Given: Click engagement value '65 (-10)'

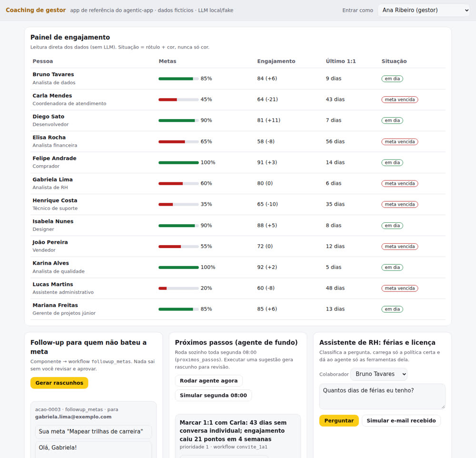Looking at the screenshot, I should pyautogui.click(x=268, y=204).
